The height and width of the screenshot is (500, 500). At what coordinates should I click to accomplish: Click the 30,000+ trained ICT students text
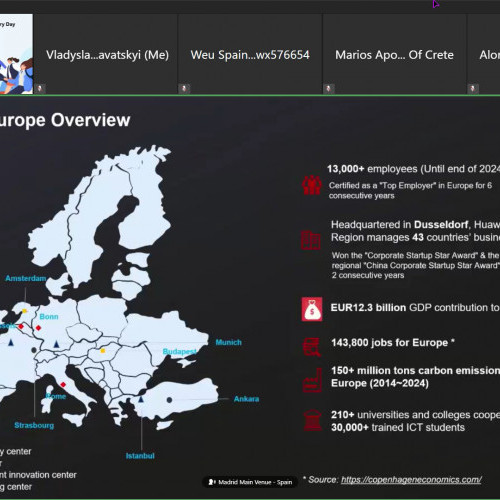[x=398, y=427]
